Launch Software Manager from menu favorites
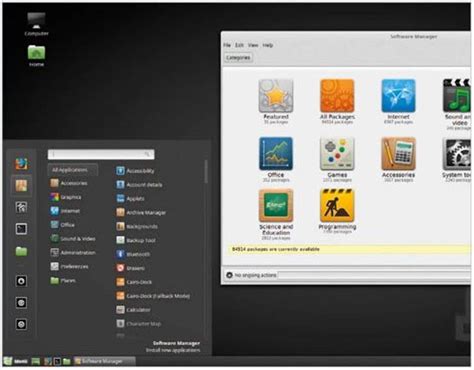474x370 pixels. click(x=22, y=186)
